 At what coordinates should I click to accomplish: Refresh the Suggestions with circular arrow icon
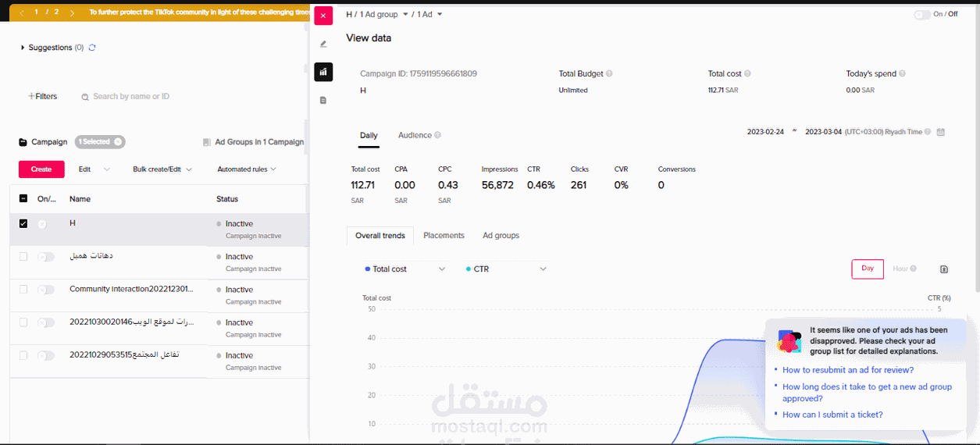[x=92, y=48]
